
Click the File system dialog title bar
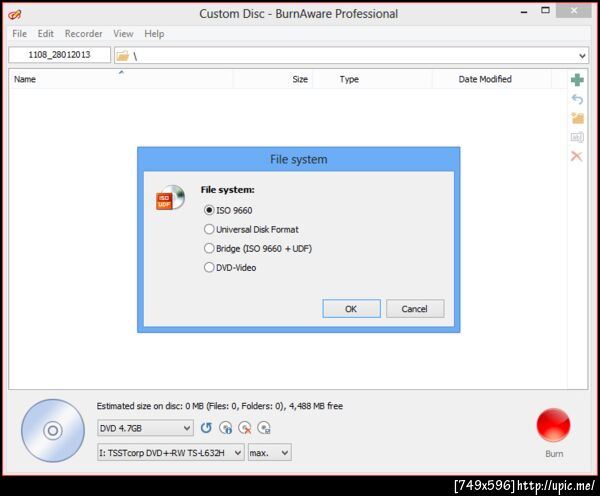[298, 159]
